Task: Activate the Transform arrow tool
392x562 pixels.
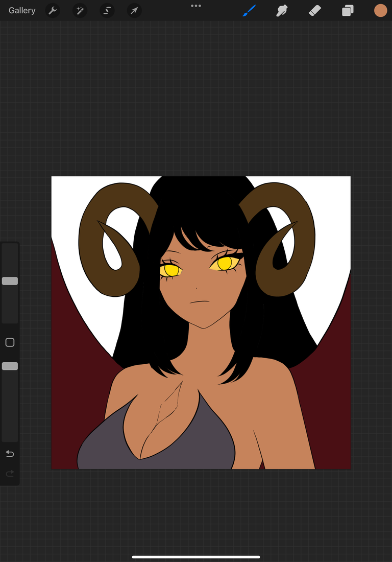Action: click(134, 11)
